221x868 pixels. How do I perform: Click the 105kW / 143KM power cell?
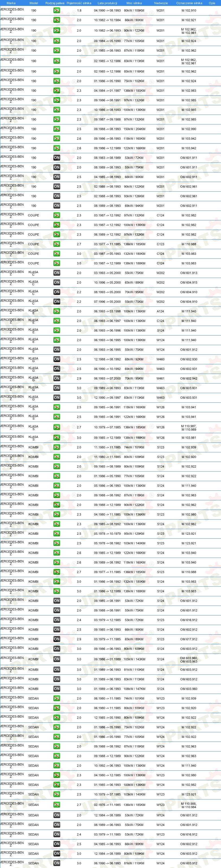coord(134,659)
